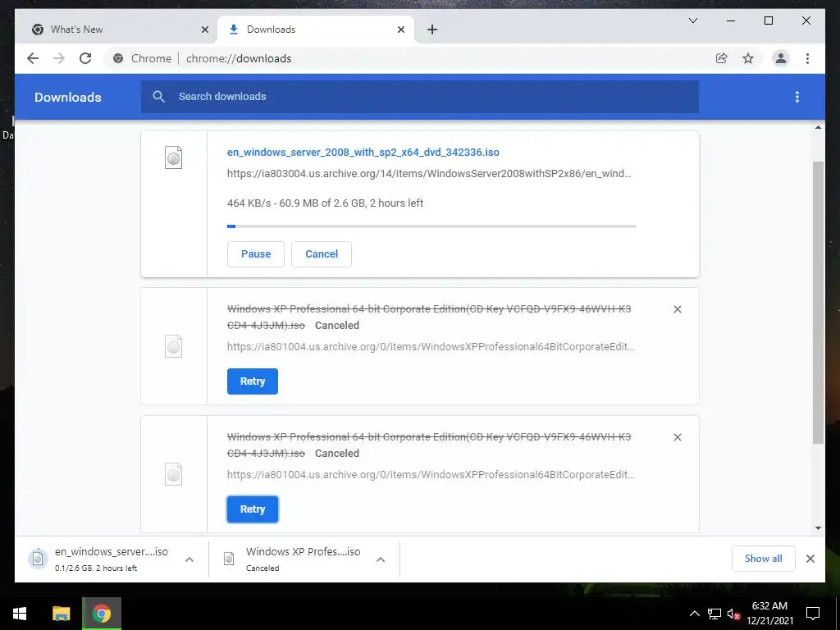This screenshot has height=630, width=840.
Task: Click the second Windows XP archive.org source URL
Action: pos(430,475)
